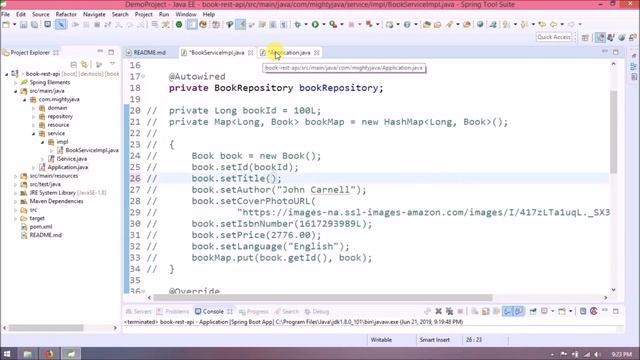Click the Last Edit Location icon
640x360 pixels.
542,24
